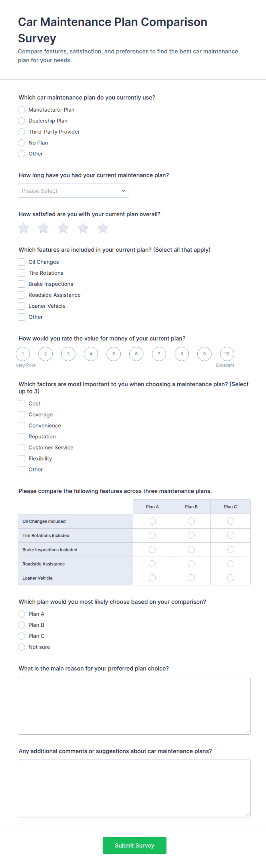Rate overall satisfaction with the first star
The height and width of the screenshot is (868, 266).
point(23,228)
